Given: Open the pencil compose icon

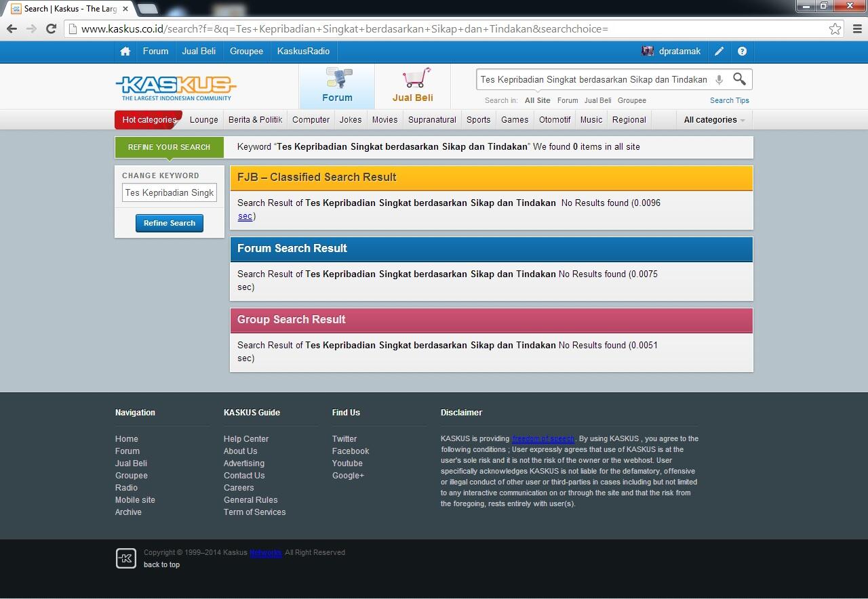Looking at the screenshot, I should (x=719, y=51).
